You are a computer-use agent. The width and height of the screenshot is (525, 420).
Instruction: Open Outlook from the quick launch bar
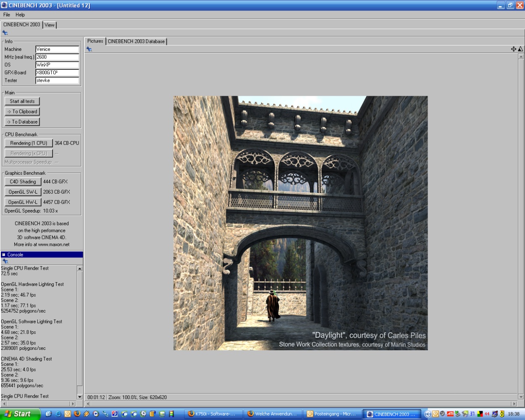pos(67,414)
